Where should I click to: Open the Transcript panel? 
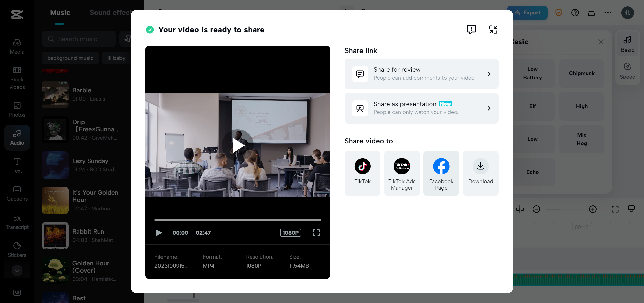(17, 222)
